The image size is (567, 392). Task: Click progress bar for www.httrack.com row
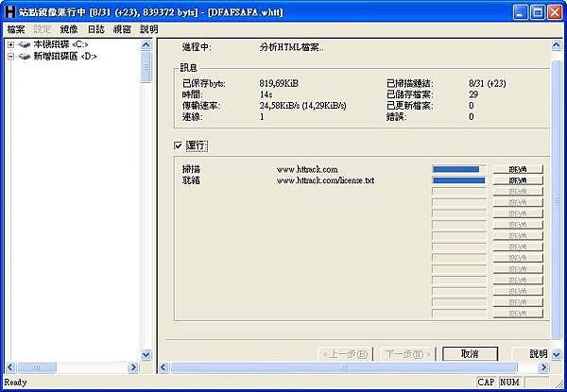pos(459,169)
